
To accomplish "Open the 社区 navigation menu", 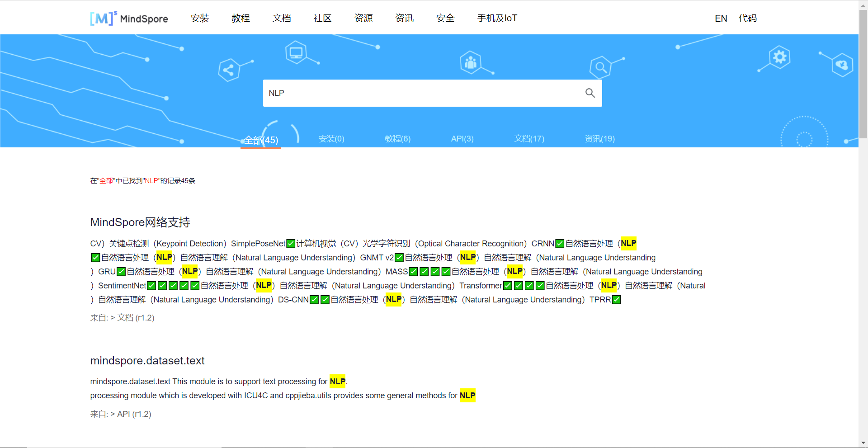I will 322,18.
